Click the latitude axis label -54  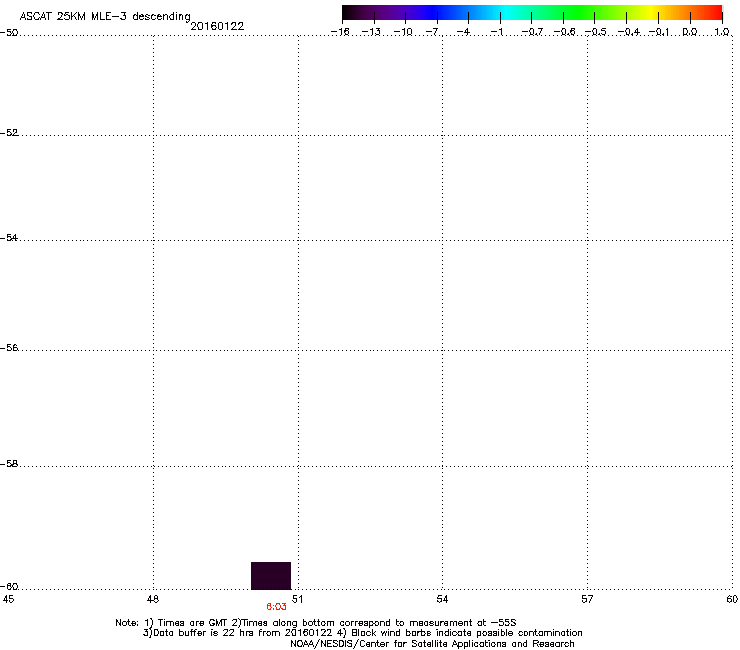coord(9,238)
